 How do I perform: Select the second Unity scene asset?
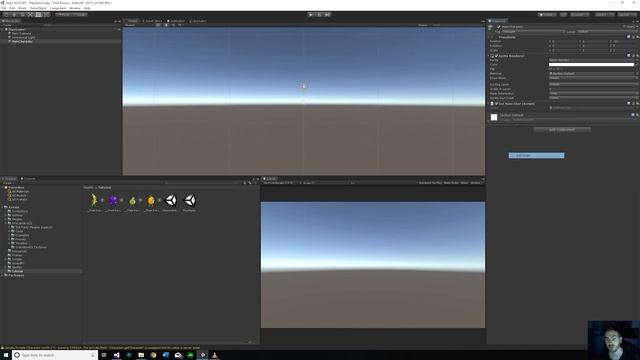pyautogui.click(x=190, y=200)
